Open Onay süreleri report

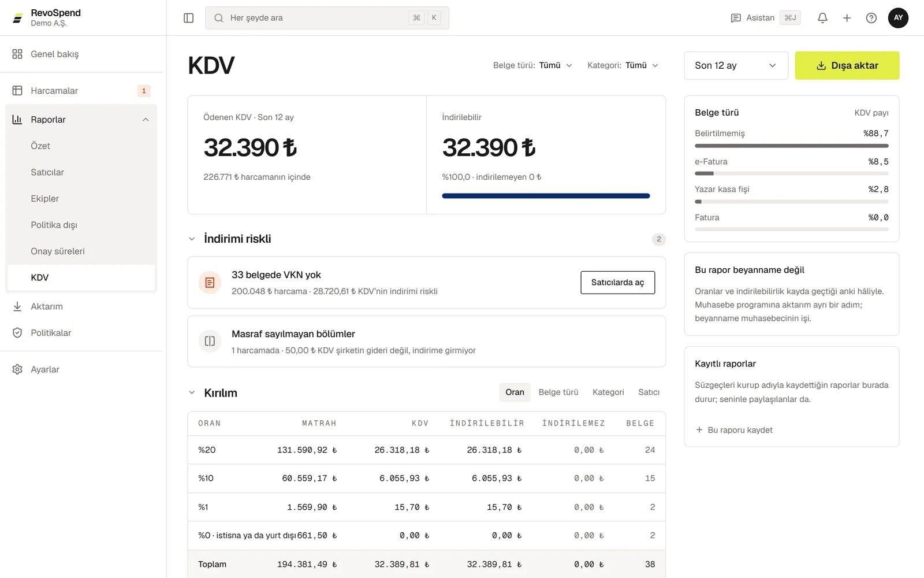81,251
